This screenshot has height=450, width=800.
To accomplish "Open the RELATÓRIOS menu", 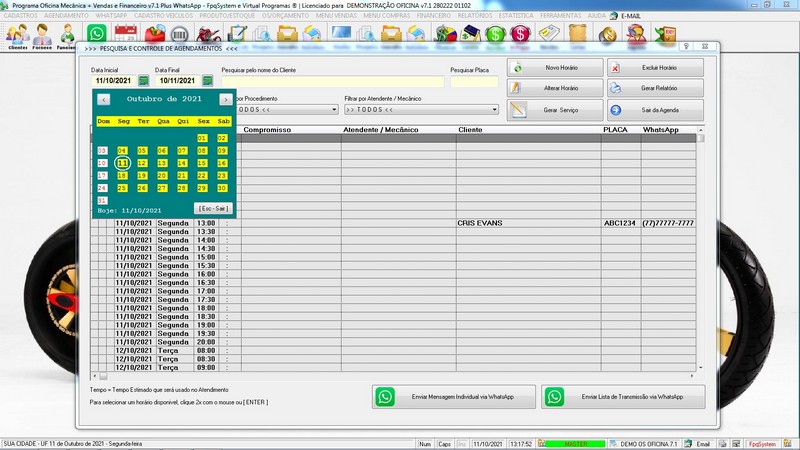I will [x=475, y=16].
